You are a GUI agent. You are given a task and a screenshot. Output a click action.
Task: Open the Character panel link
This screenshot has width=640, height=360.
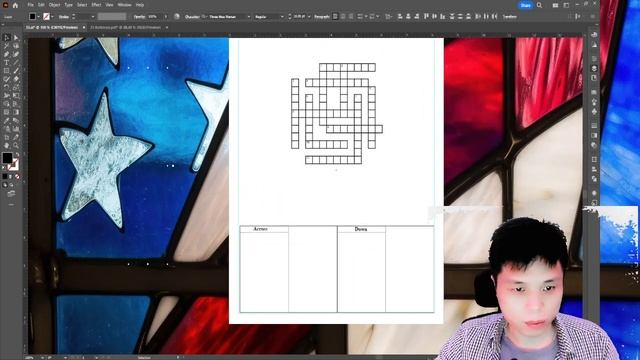coord(192,17)
